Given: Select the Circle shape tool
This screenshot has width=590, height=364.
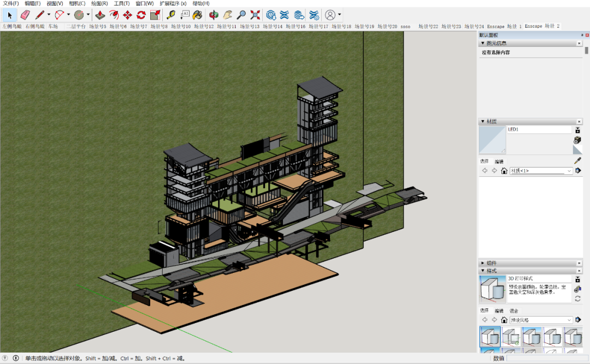Looking at the screenshot, I should 79,15.
